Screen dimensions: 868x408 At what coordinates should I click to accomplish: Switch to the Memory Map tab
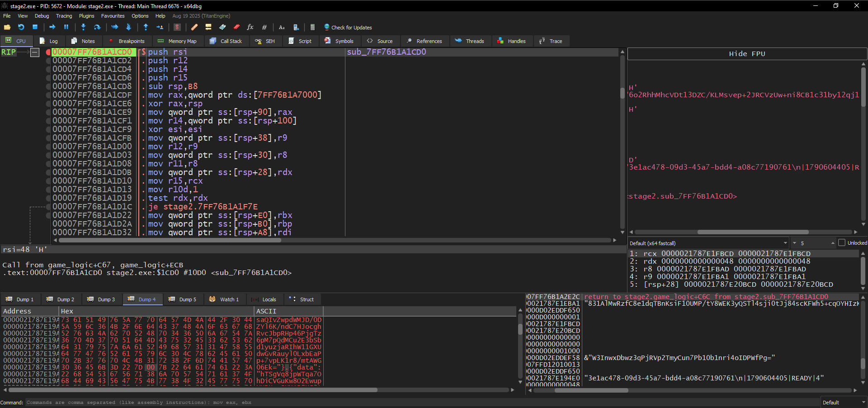click(x=177, y=41)
